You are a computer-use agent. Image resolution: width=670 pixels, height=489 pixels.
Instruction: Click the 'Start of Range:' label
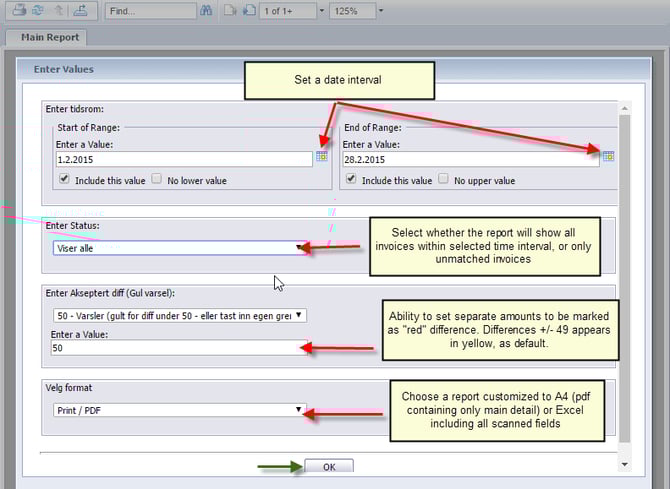(88, 128)
